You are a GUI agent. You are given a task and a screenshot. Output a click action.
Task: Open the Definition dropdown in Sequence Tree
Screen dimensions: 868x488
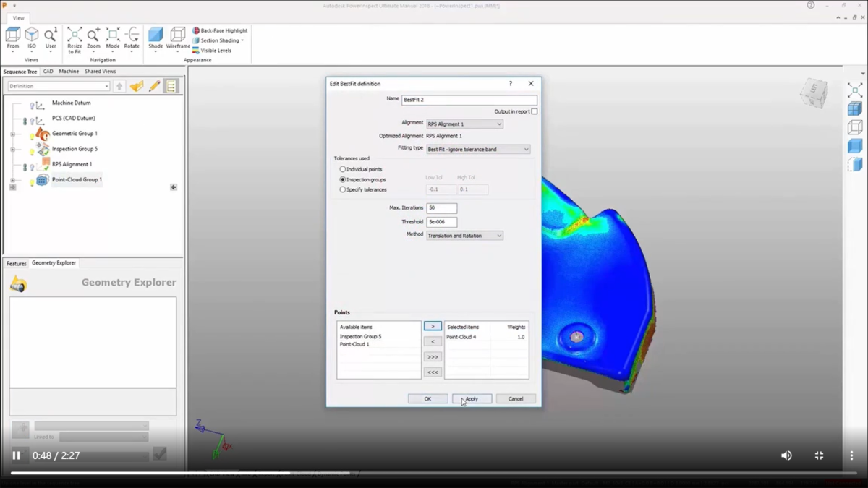[59, 86]
